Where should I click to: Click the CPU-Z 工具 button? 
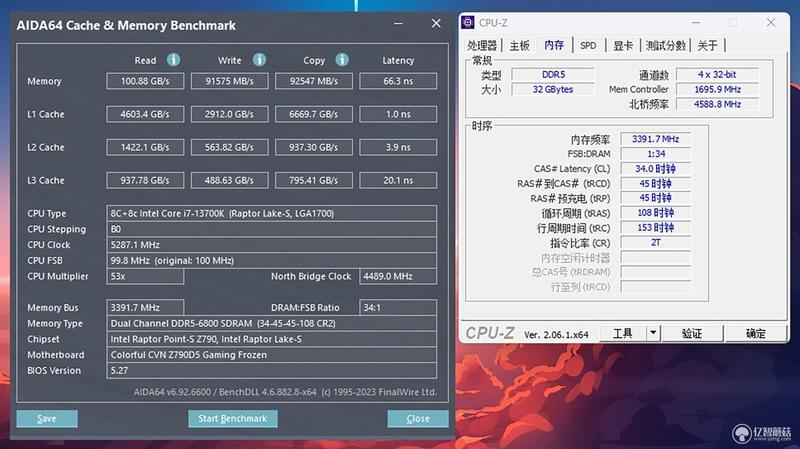click(623, 333)
